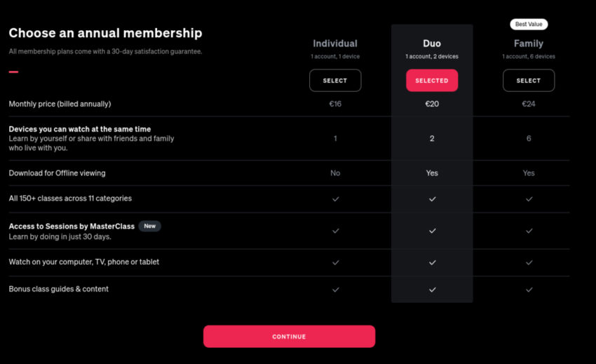
Task: Click the Duo €20 monthly price
Action: pos(432,104)
